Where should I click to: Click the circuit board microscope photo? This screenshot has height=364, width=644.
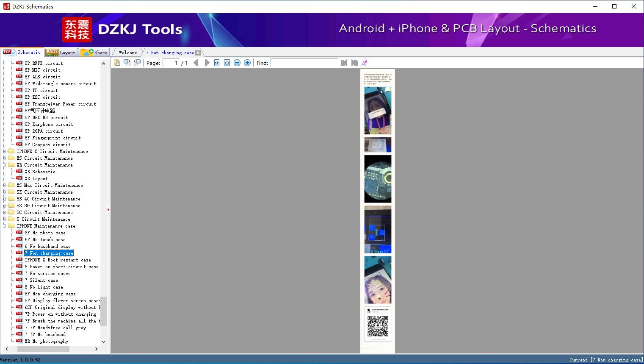pos(378,179)
